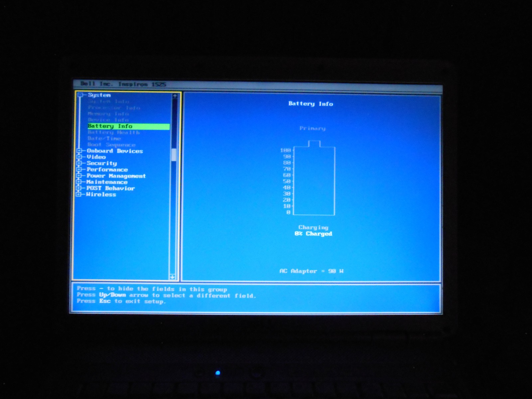The width and height of the screenshot is (532, 399).
Task: Open Date/Time entry
Action: tap(104, 138)
